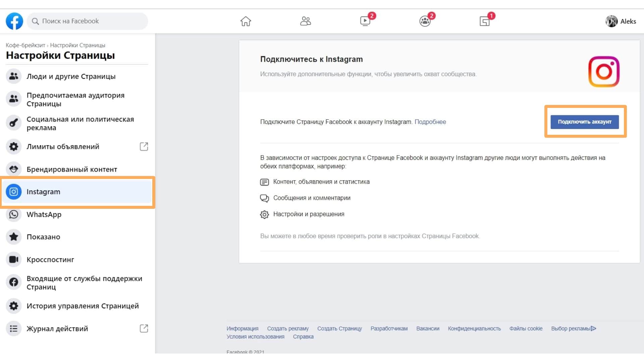Open the Home feed icon
Image resolution: width=644 pixels, height=362 pixels.
[246, 21]
